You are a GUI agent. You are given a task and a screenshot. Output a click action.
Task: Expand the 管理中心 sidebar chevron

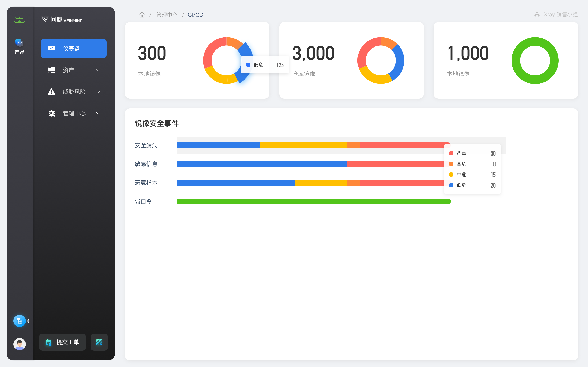point(98,113)
